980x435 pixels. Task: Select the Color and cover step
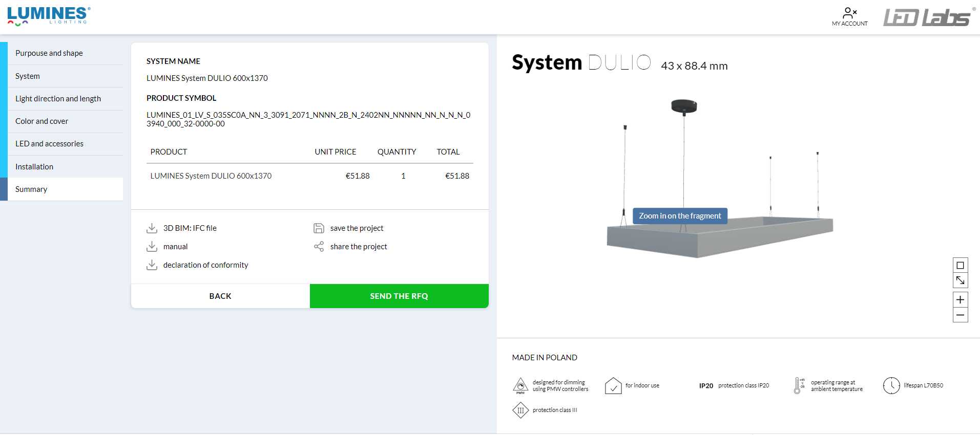click(66, 121)
